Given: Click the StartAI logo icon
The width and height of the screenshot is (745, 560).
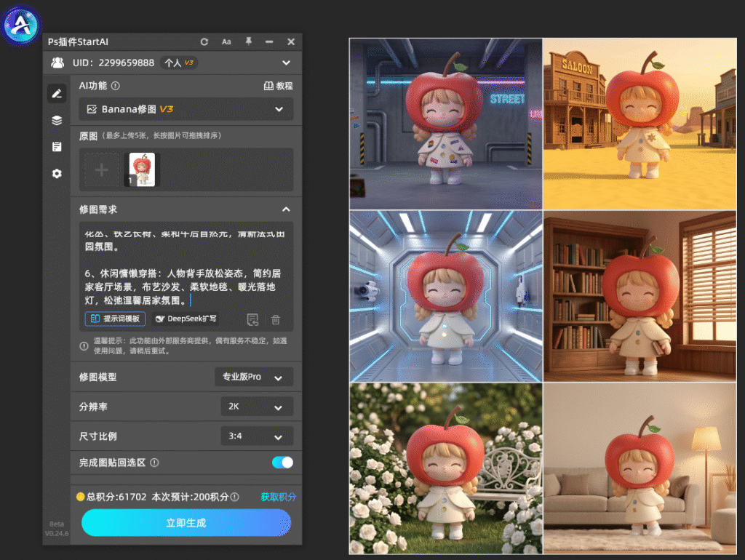Looking at the screenshot, I should coord(20,24).
